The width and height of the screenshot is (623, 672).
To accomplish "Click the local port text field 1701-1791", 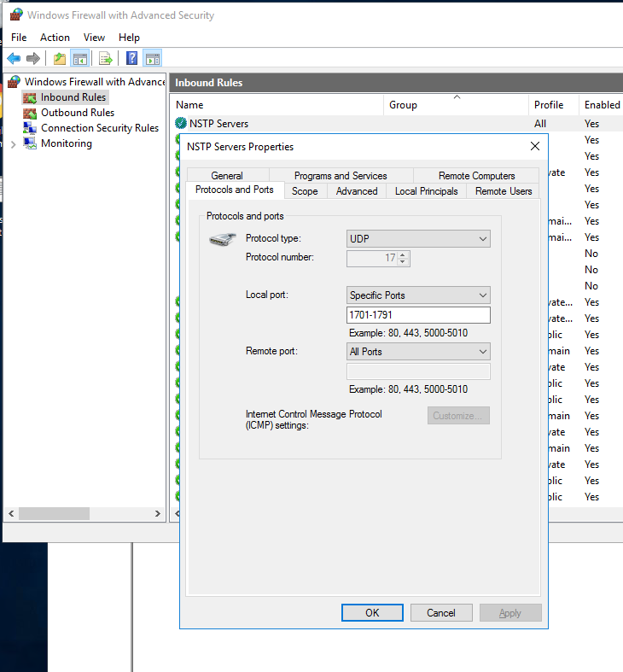I will [x=418, y=315].
